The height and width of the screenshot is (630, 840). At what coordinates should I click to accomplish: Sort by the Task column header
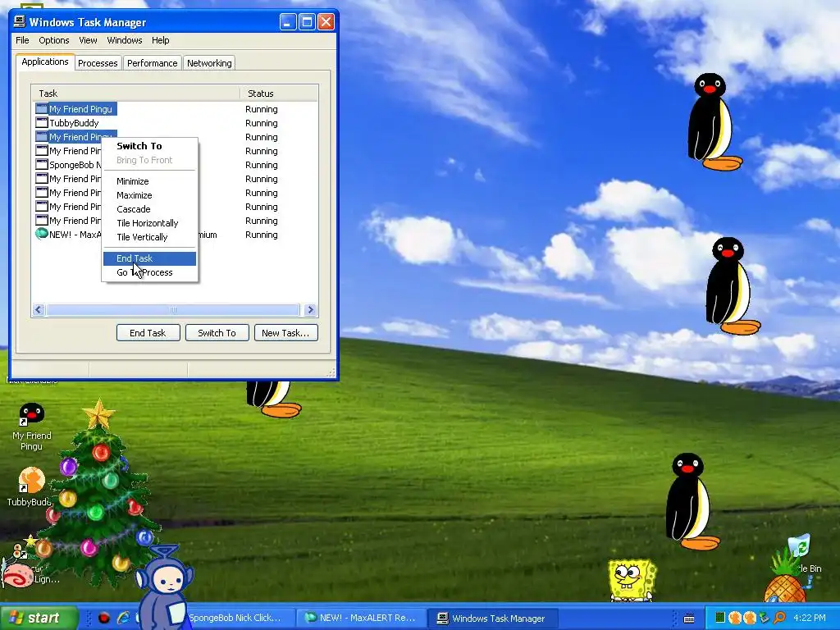click(135, 94)
